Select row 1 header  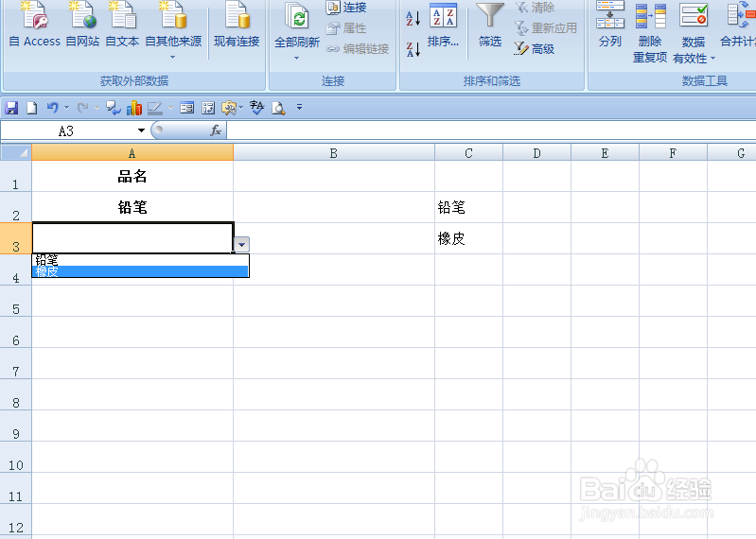tap(16, 176)
